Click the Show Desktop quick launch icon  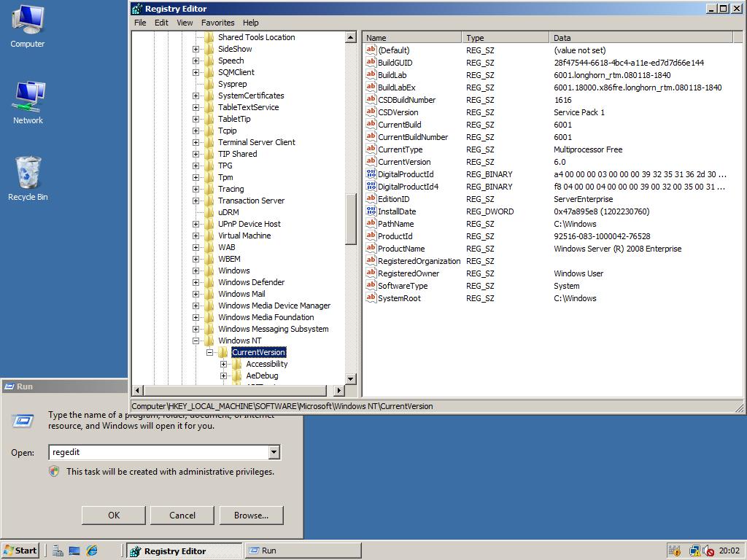(74, 551)
